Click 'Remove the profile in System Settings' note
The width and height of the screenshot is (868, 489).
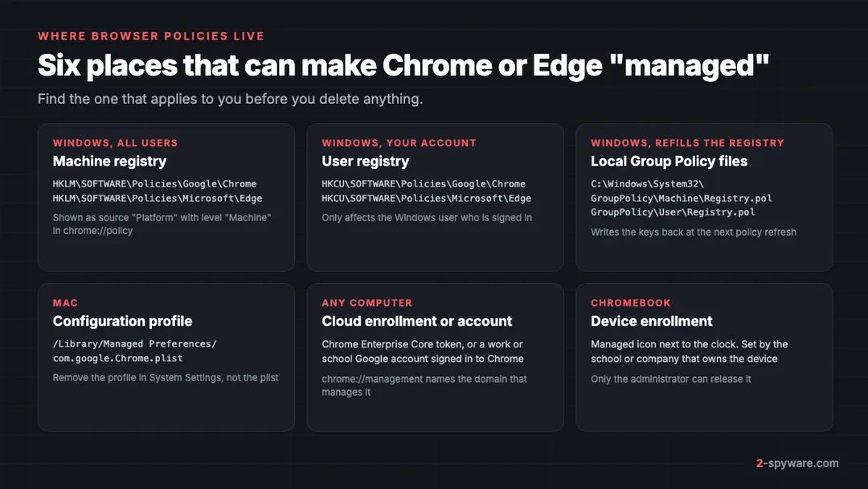tap(166, 378)
